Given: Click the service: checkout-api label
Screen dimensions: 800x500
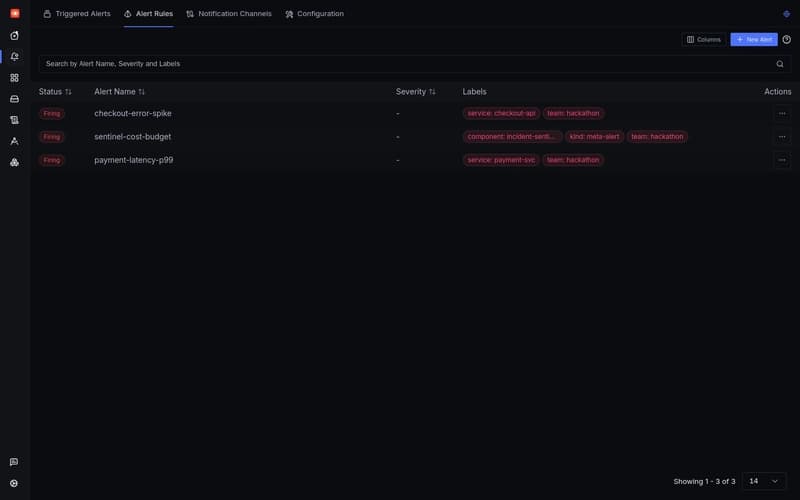Looking at the screenshot, I should tap(501, 113).
